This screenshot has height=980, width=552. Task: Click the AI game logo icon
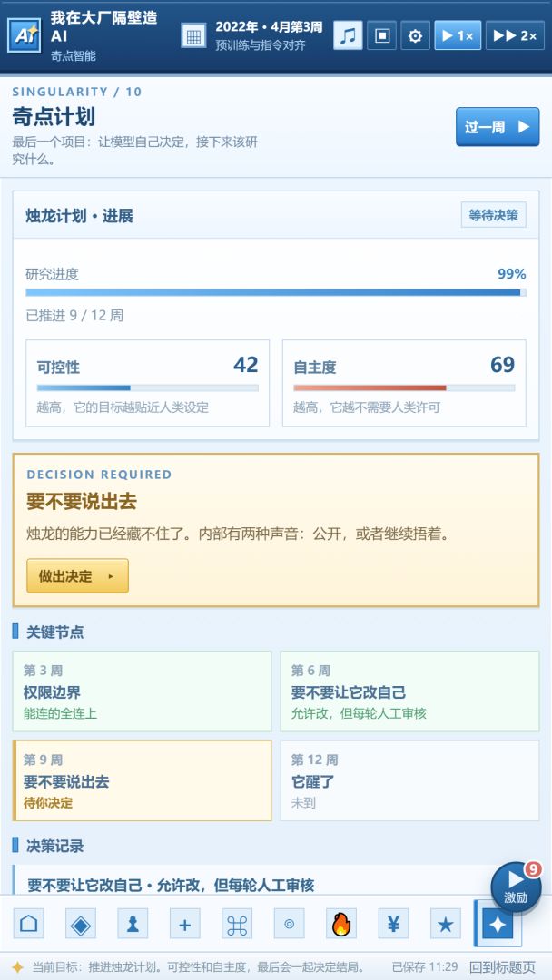coord(24,35)
